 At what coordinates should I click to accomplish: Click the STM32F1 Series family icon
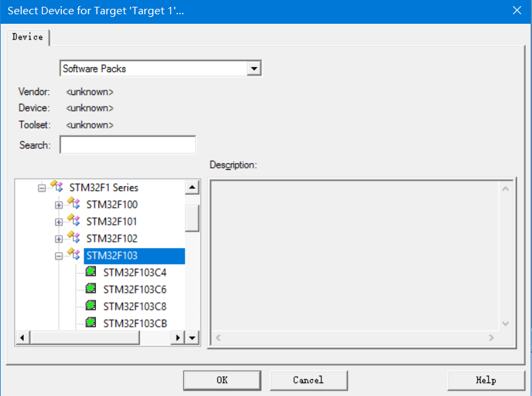click(x=56, y=186)
